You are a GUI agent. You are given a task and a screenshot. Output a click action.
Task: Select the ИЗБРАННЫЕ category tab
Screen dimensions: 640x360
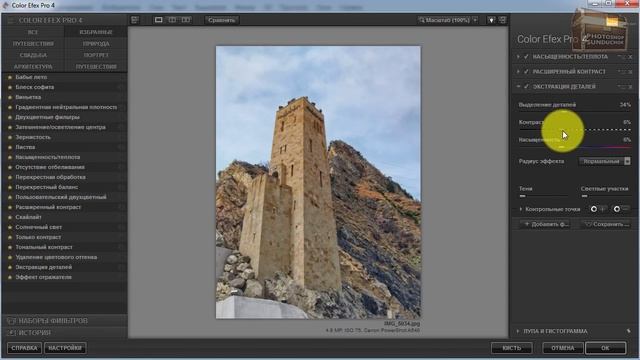[x=96, y=32]
